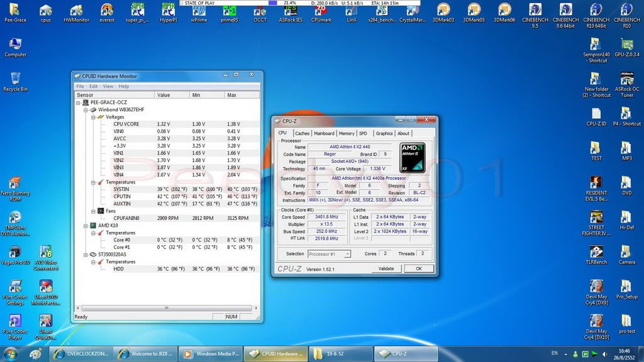
Task: Collapse Temperatures under ST3500320AS
Action: tap(93, 262)
